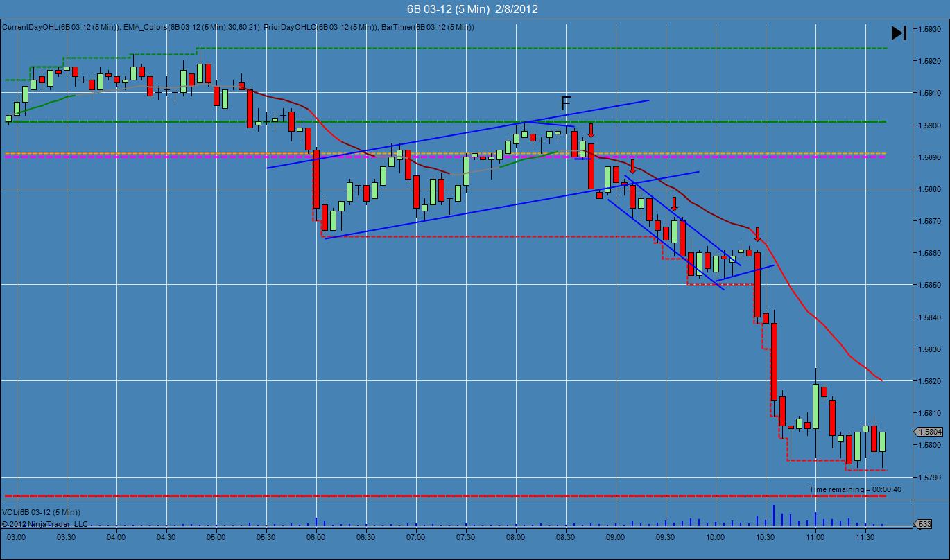Click the 07:00 time axis label
Screen dimensions: 950x560
coord(416,537)
